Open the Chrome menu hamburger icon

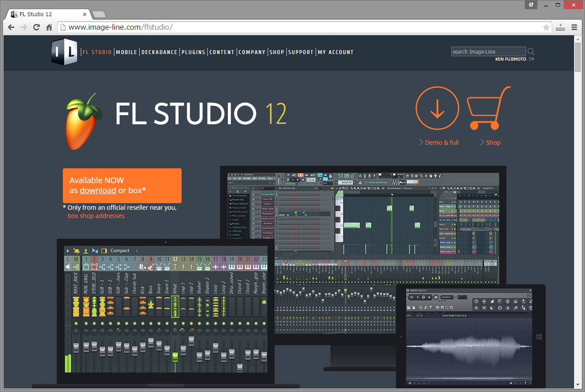[x=574, y=27]
